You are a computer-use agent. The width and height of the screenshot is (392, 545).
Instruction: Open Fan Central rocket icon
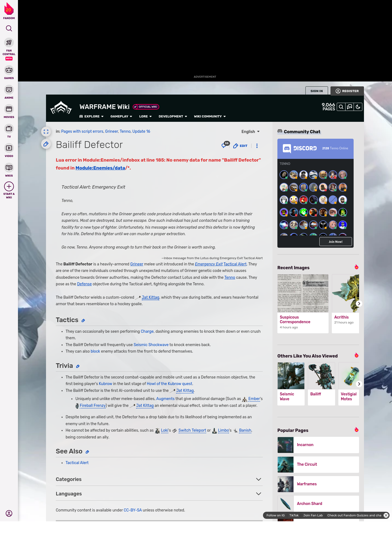pos(9,43)
